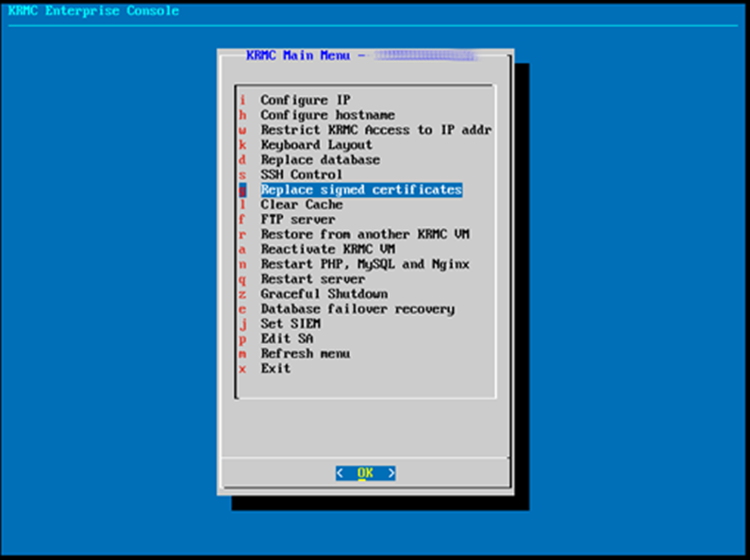Choose Restore from another KRMC VM
This screenshot has width=750, height=560.
coord(364,234)
